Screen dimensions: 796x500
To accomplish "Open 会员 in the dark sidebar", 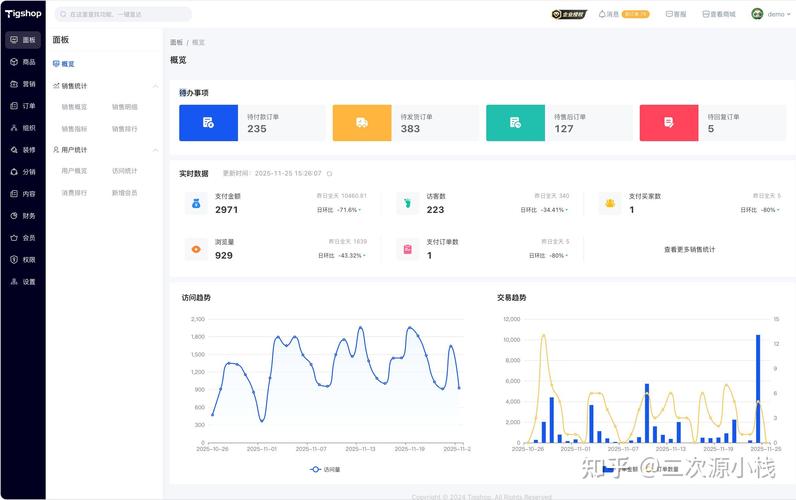I will 23,238.
